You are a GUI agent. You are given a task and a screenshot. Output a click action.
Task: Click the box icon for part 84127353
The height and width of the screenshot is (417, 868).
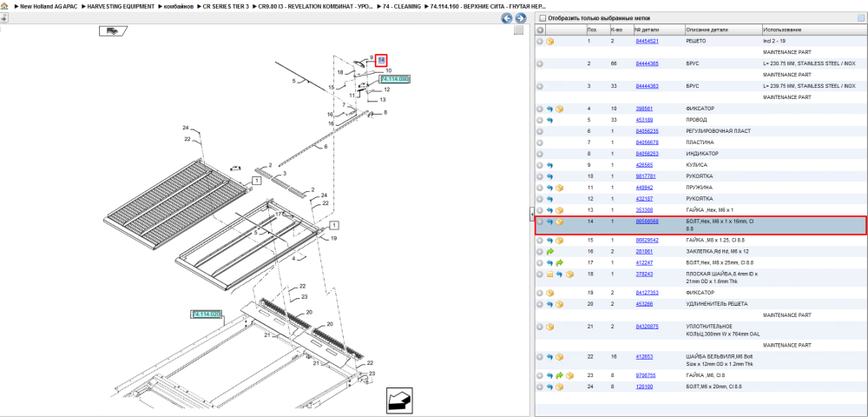tap(549, 293)
